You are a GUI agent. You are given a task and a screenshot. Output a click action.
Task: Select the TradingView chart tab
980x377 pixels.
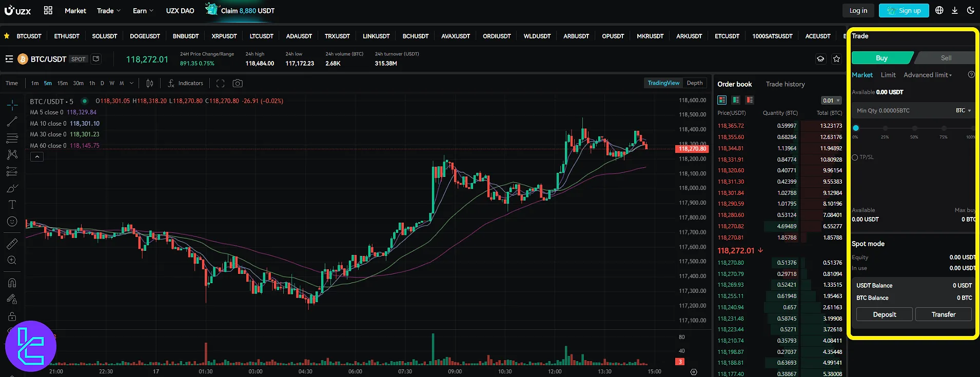coord(663,83)
